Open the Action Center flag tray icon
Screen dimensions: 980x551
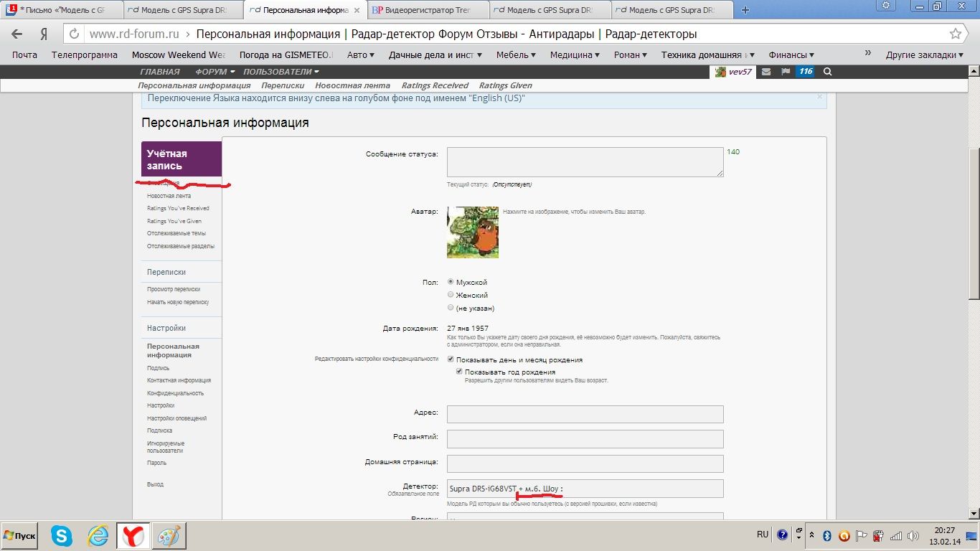click(860, 535)
